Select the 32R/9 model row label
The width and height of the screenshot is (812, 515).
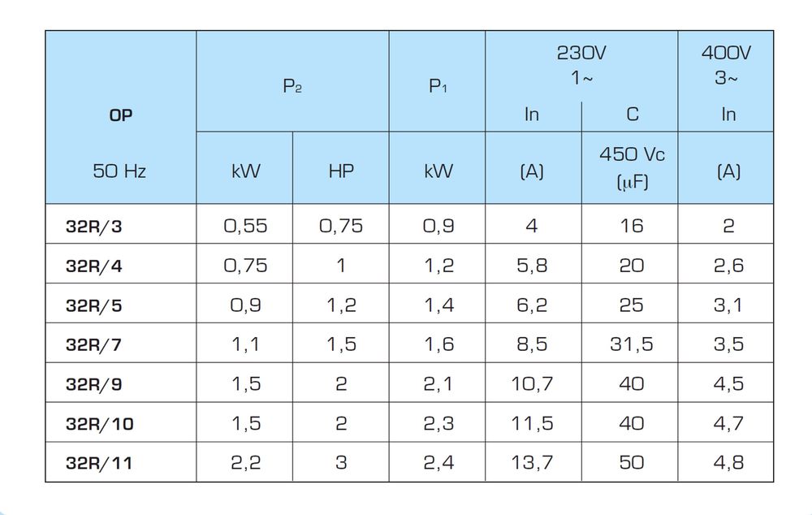pyautogui.click(x=93, y=384)
